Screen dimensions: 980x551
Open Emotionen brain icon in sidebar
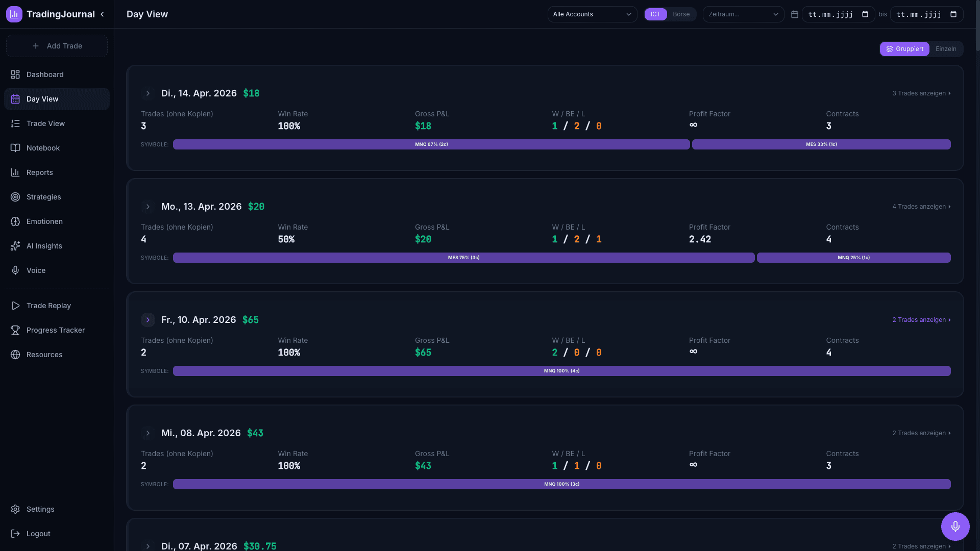(15, 221)
